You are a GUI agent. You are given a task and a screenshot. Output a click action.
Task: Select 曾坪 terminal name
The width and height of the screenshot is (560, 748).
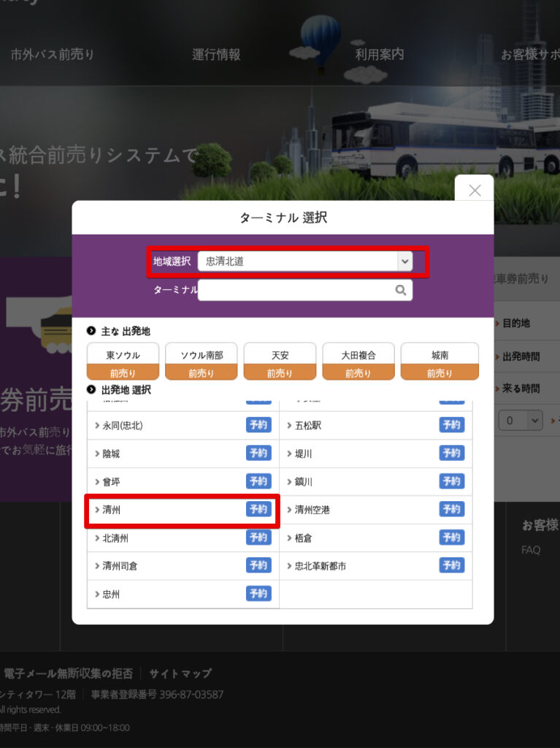pyautogui.click(x=111, y=482)
